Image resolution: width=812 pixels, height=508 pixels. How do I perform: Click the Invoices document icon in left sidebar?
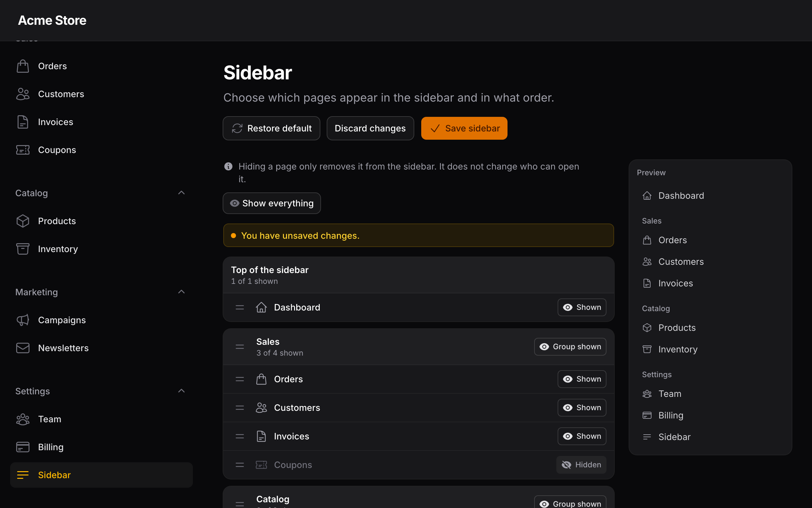pos(23,122)
